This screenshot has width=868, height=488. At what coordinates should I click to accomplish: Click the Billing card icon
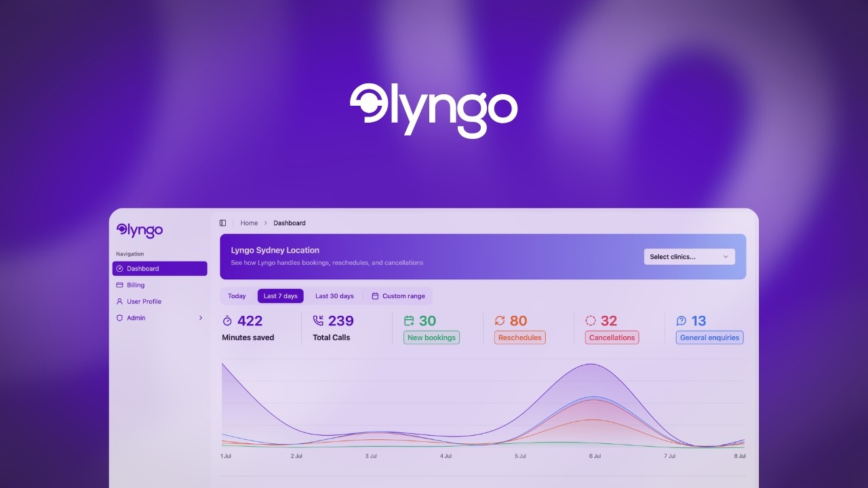[x=120, y=285]
